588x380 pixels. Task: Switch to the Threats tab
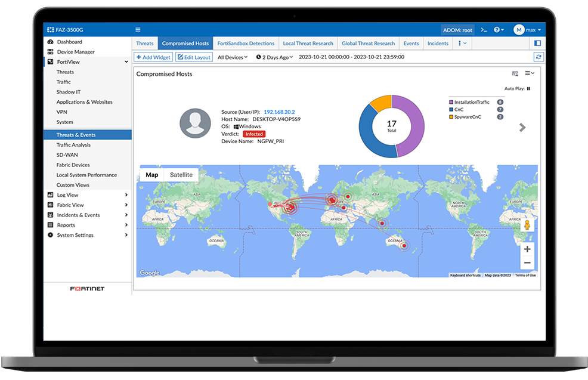pyautogui.click(x=145, y=44)
